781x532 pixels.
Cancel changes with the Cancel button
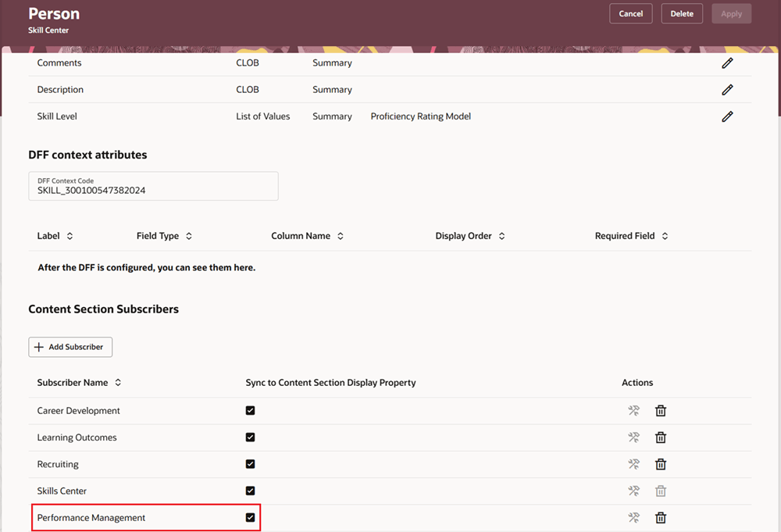pos(630,13)
